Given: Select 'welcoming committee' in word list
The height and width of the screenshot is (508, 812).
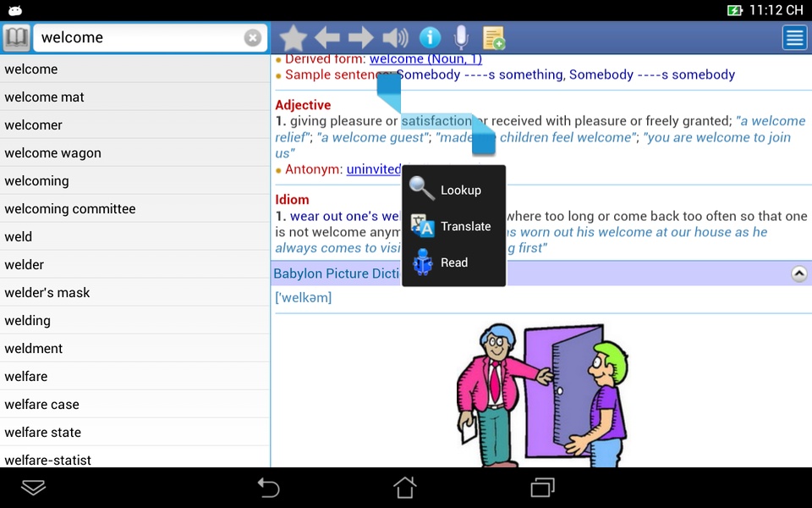Looking at the screenshot, I should 134,209.
